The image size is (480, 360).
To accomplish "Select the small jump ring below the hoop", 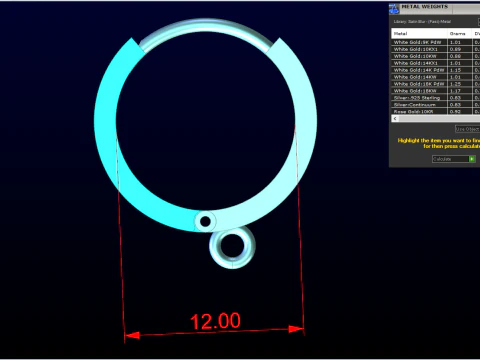I will pyautogui.click(x=232, y=247).
